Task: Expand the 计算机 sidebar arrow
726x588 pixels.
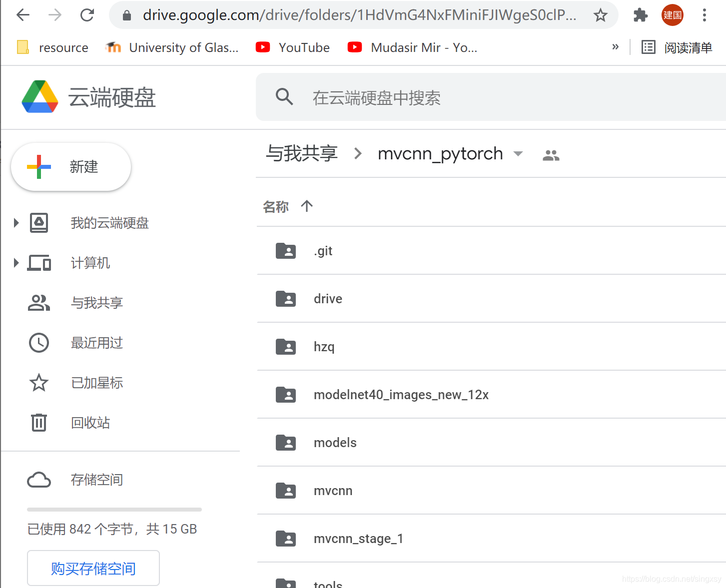Action: (x=15, y=263)
